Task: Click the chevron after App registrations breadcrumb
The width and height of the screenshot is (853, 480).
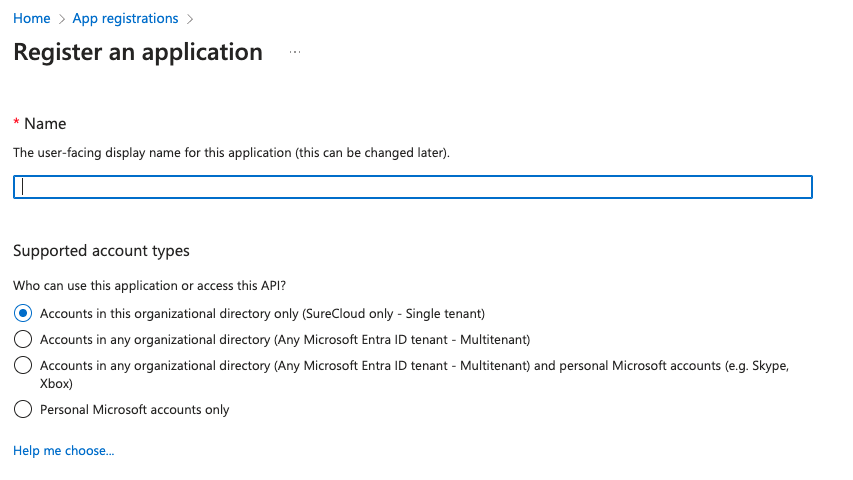Action: [189, 19]
